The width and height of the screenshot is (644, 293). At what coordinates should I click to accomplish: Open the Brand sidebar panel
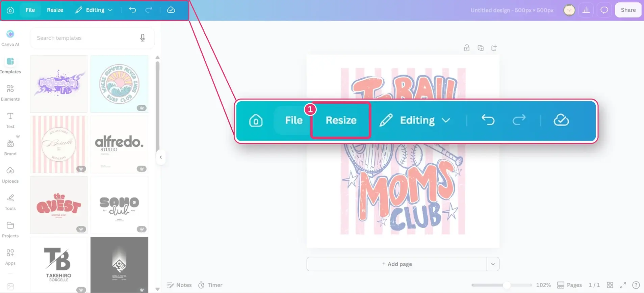click(10, 148)
